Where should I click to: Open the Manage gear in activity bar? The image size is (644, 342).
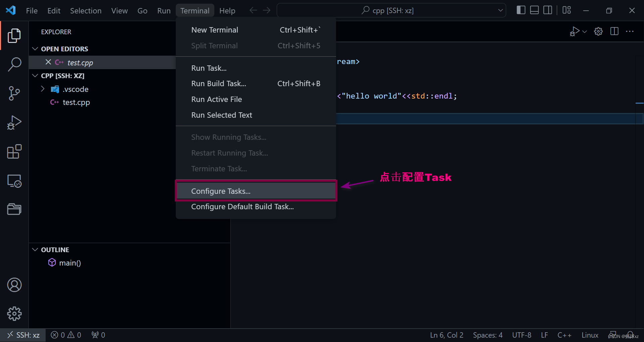[x=14, y=314]
